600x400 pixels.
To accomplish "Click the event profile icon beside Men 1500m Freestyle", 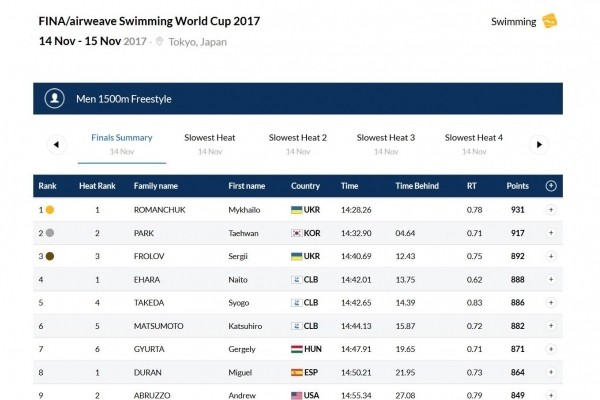I will click(x=55, y=99).
